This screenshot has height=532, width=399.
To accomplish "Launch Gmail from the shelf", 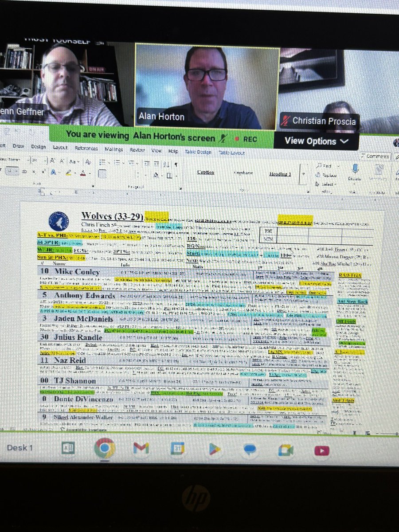I will click(x=141, y=449).
